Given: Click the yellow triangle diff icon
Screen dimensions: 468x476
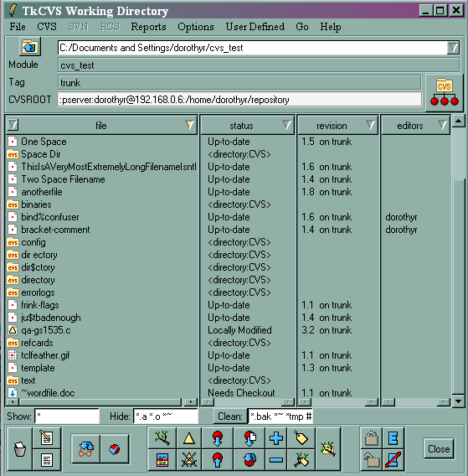Looking at the screenshot, I should point(189,438).
